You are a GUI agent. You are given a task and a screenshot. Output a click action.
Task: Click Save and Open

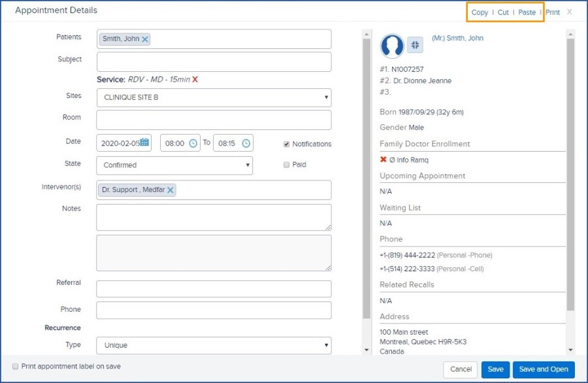[x=544, y=369]
